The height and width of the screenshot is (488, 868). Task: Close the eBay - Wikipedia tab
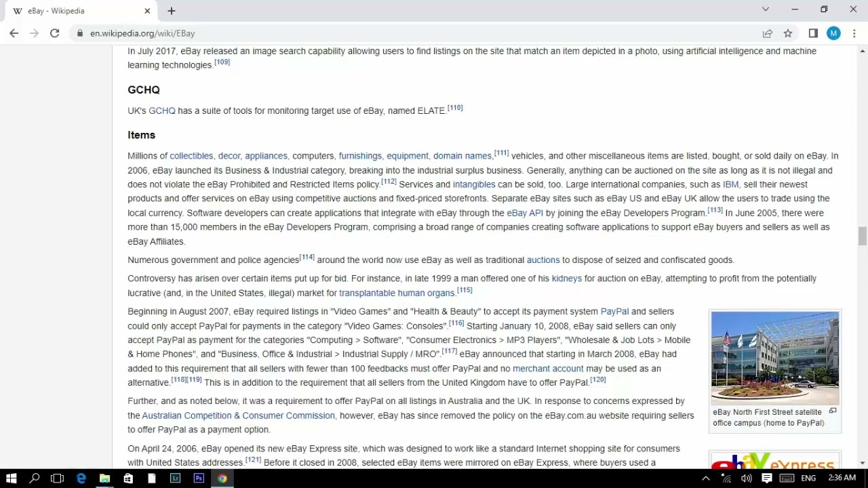147,11
